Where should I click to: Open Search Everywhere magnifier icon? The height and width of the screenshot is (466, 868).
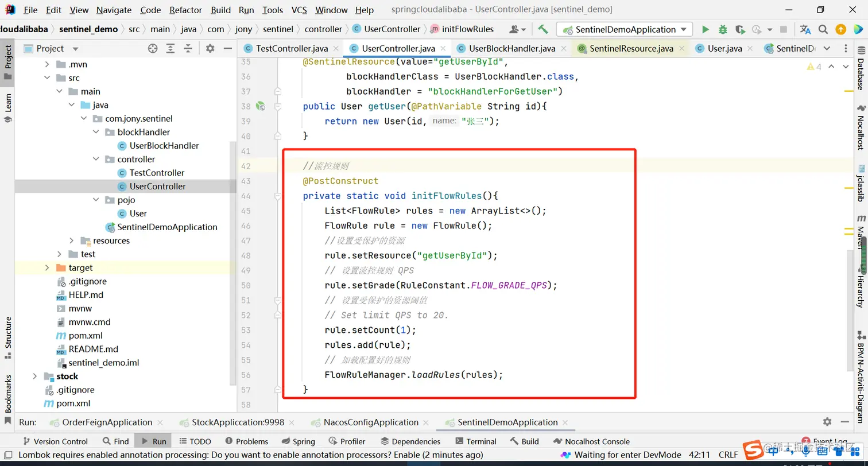[x=823, y=29]
